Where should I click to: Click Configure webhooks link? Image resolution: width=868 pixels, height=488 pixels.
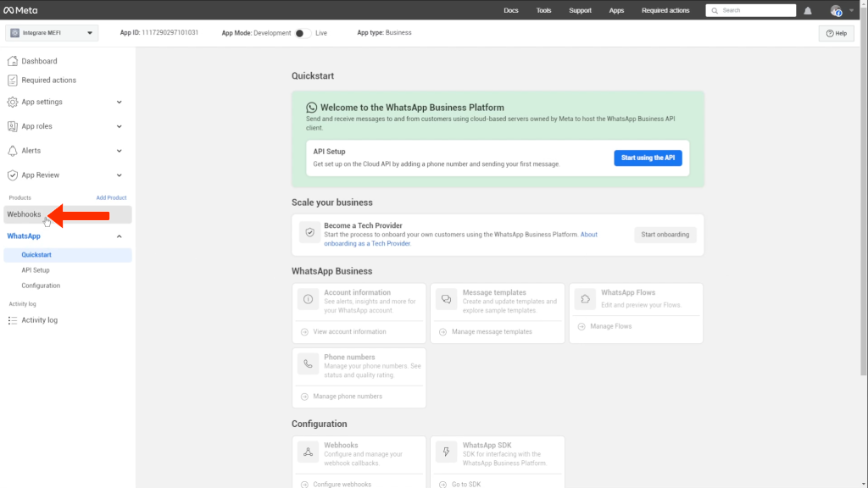[342, 484]
